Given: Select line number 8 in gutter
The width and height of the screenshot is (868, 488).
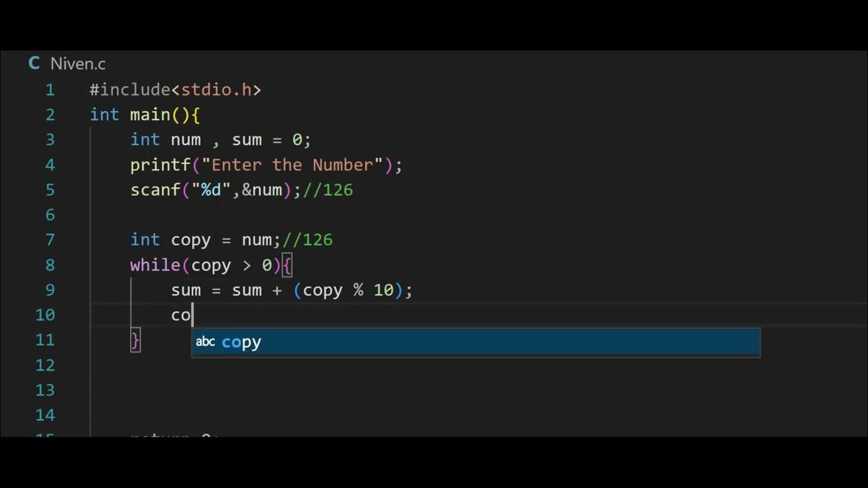Looking at the screenshot, I should click(x=50, y=265).
